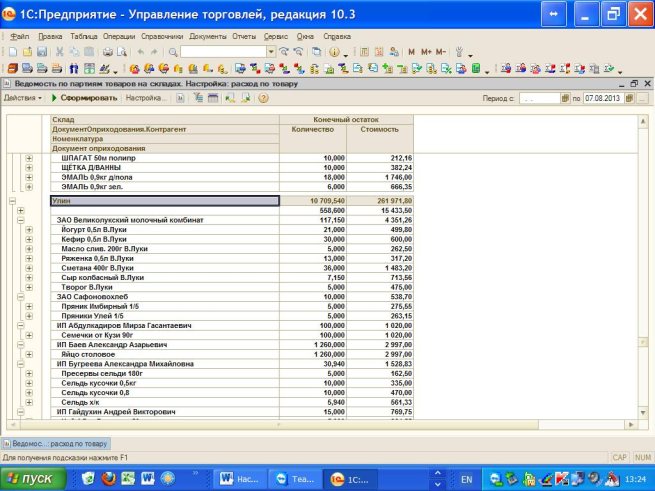
Task: Collapse the ЗАО Сафоновохлеб group
Action: click(20, 297)
